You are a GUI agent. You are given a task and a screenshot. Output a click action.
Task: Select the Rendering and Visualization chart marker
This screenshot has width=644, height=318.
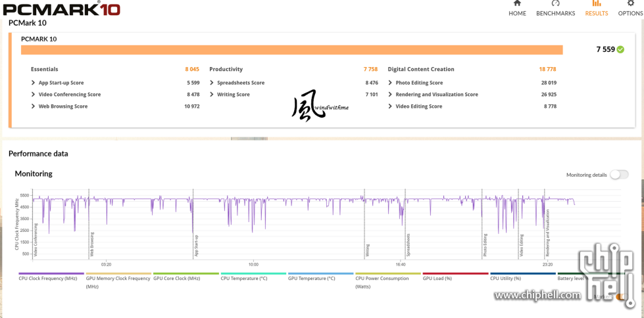[x=547, y=233]
